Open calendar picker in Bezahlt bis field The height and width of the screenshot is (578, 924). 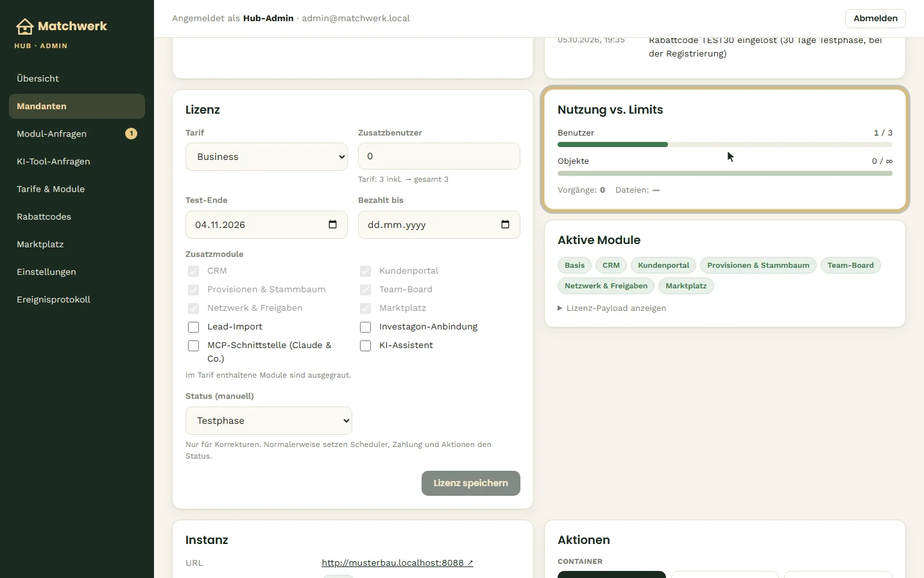click(x=505, y=224)
